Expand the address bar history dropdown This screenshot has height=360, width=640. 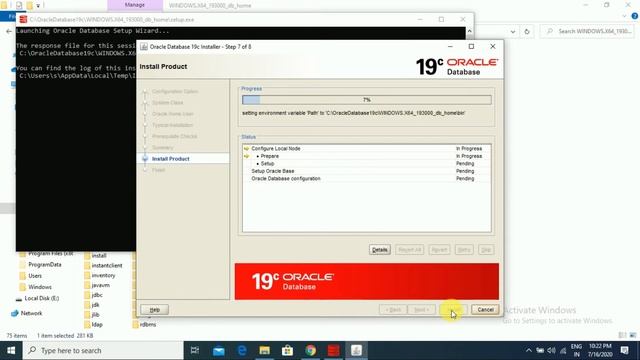pyautogui.click(x=513, y=31)
